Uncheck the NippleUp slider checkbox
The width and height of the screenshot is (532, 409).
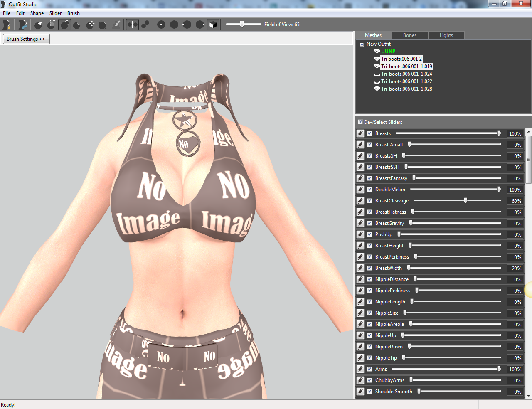(369, 335)
